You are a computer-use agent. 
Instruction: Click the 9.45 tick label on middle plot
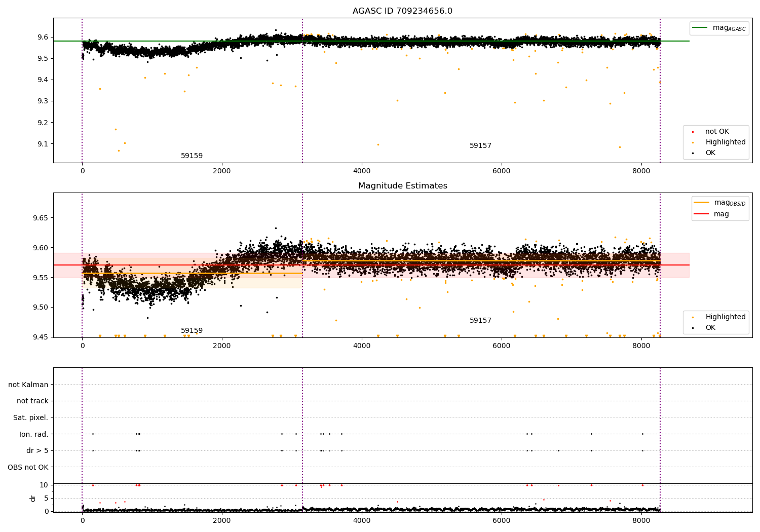(40, 337)
